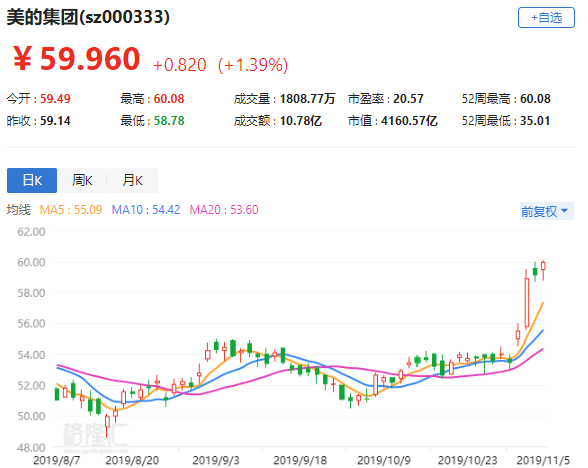Image resolution: width=588 pixels, height=468 pixels.
Task: Select the tall red candlestick rising to 59
Action: pyautogui.click(x=526, y=302)
